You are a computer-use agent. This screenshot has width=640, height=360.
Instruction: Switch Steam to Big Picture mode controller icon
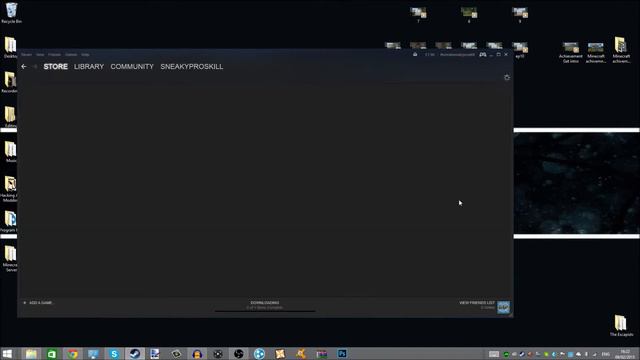click(x=483, y=54)
